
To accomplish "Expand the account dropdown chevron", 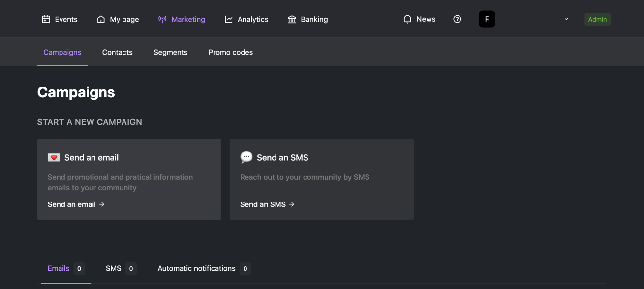I will pyautogui.click(x=566, y=19).
